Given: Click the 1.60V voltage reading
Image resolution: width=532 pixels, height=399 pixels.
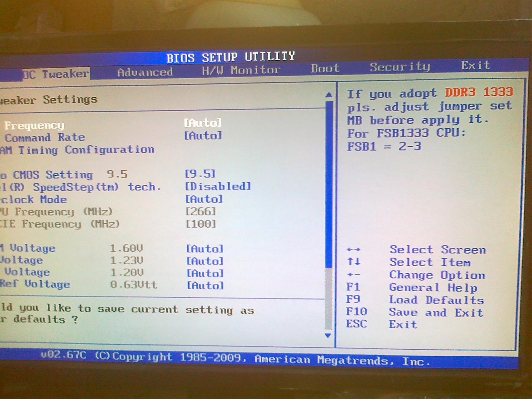Looking at the screenshot, I should [126, 248].
